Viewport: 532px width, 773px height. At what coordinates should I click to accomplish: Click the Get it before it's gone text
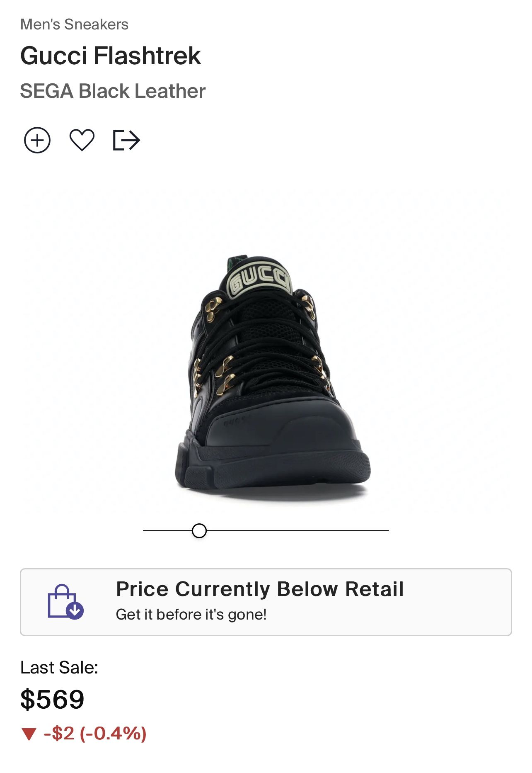(191, 614)
